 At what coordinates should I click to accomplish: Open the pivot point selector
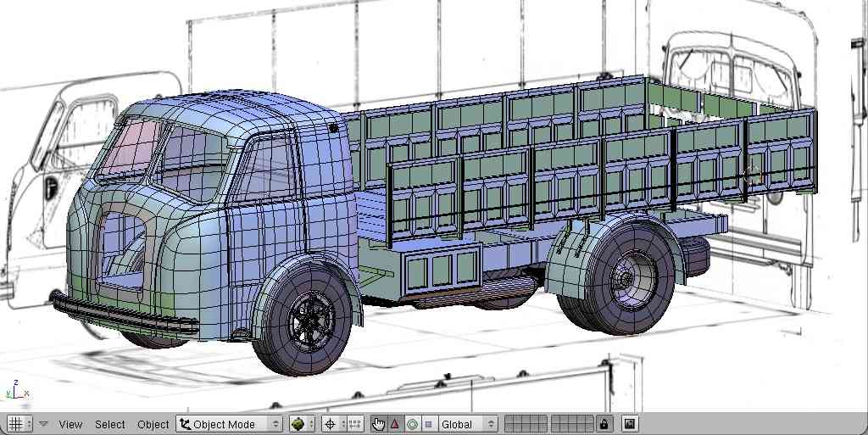pyautogui.click(x=334, y=425)
